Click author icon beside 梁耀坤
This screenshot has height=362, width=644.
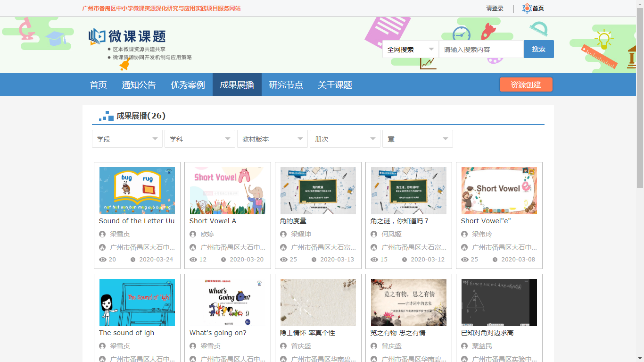283,234
